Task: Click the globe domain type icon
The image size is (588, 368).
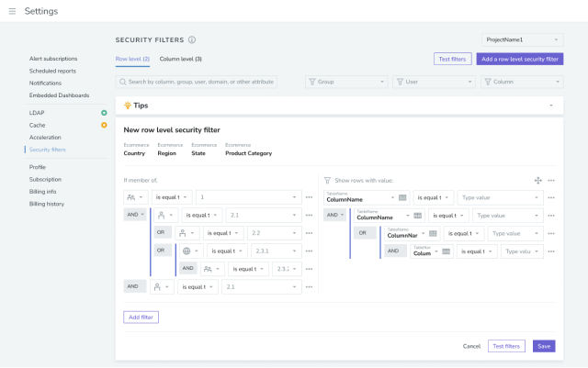Action: tap(187, 251)
